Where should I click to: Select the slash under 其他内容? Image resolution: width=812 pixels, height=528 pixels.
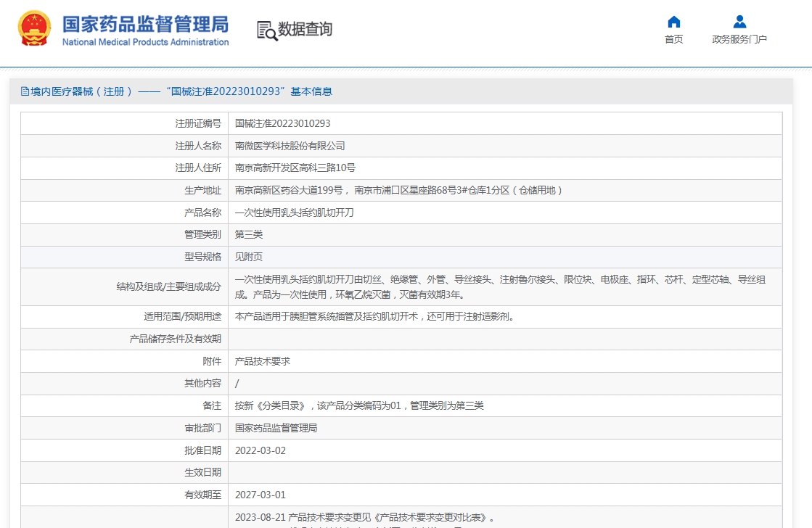pos(237,384)
